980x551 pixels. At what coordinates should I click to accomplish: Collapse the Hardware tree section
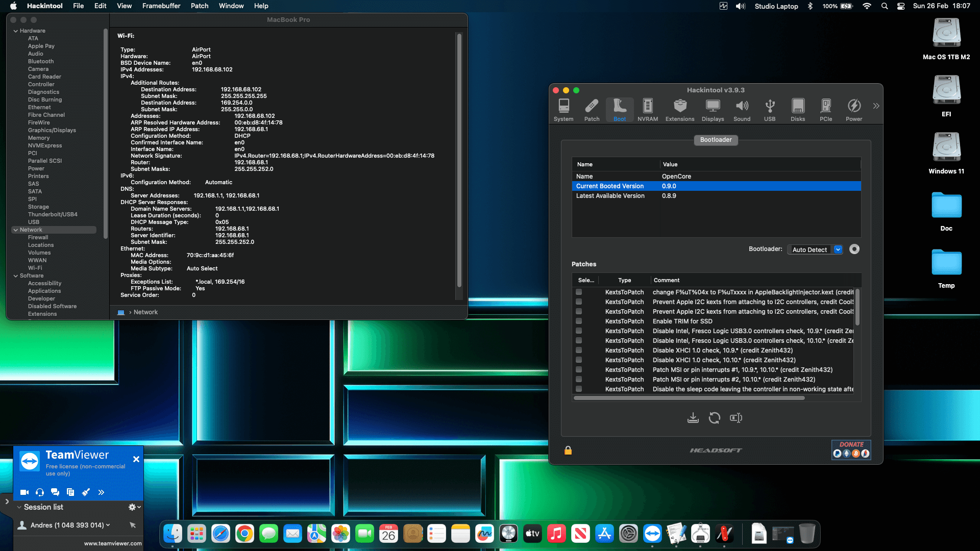[x=15, y=31]
